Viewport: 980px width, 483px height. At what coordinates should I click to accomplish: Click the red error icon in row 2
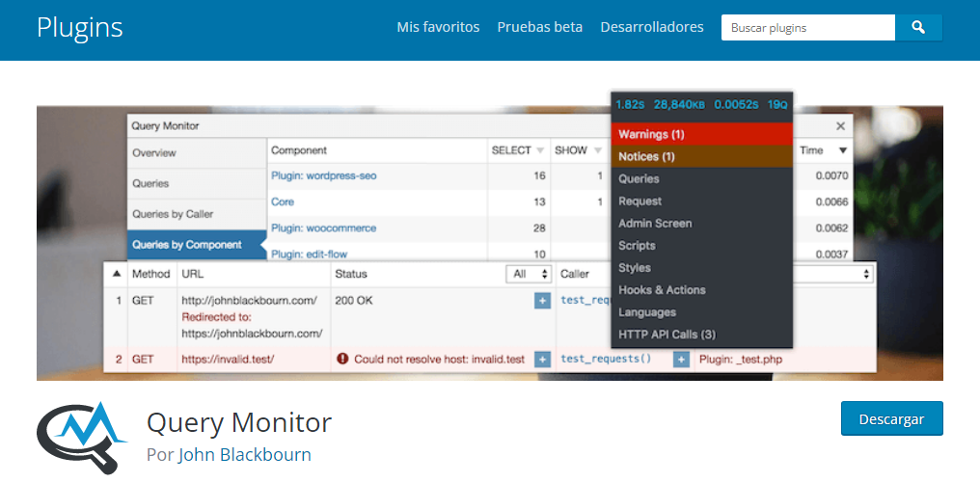(x=341, y=359)
